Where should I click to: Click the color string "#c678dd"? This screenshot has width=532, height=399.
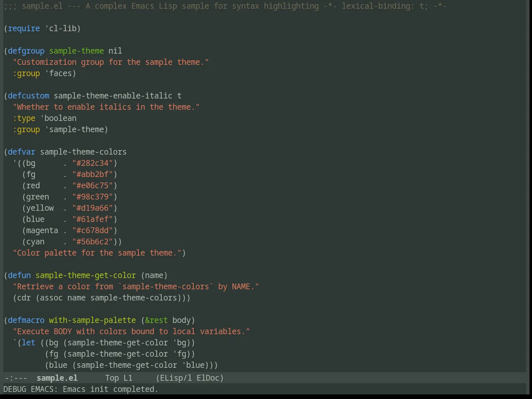[93, 230]
